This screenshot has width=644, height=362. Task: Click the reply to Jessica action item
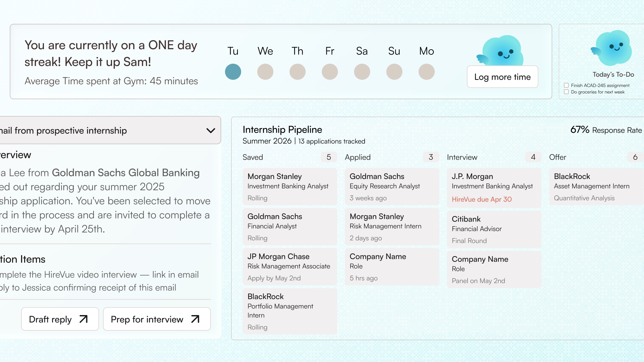pos(88,288)
